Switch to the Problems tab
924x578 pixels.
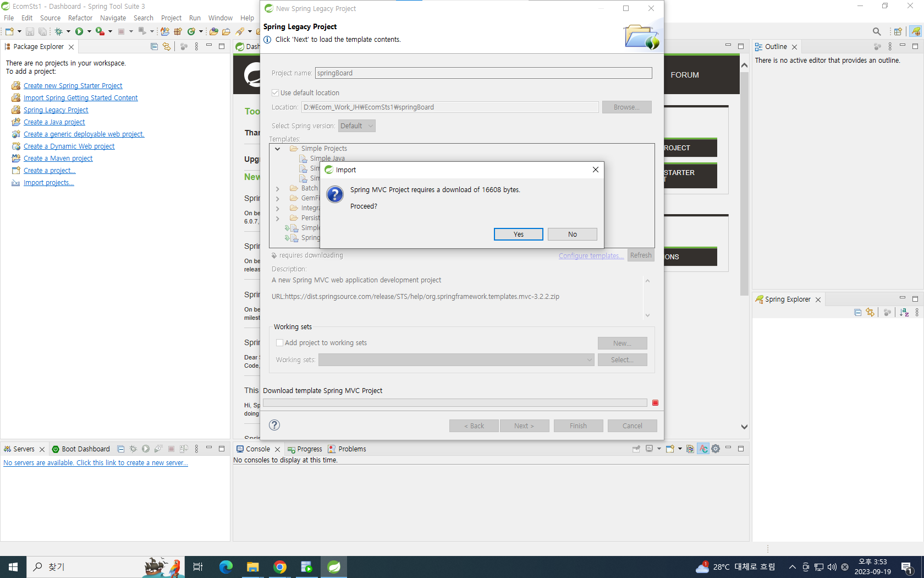(x=347, y=449)
